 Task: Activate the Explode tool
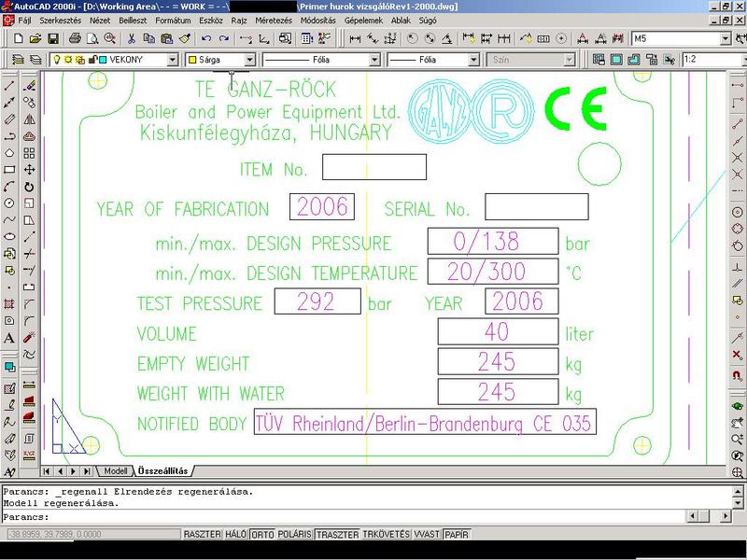(x=29, y=338)
